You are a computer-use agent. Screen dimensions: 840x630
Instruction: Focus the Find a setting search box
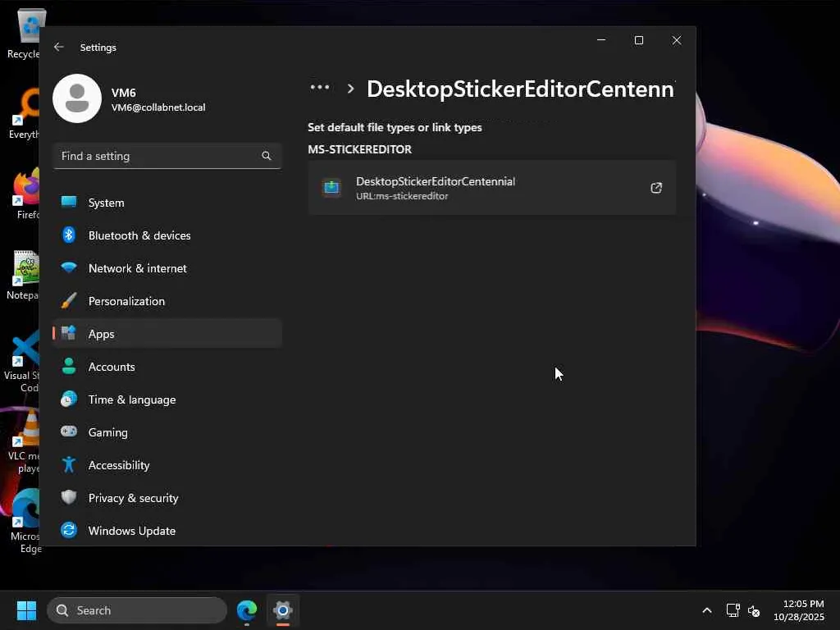(x=167, y=156)
